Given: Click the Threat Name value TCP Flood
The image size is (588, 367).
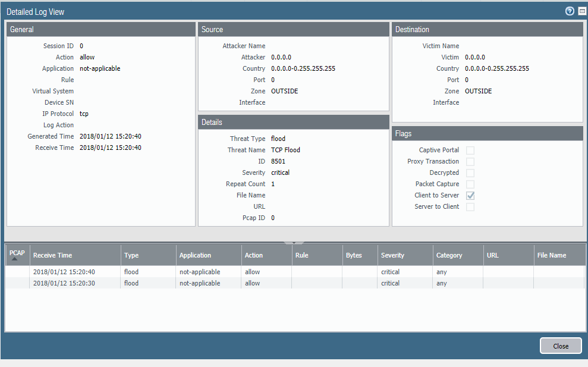Looking at the screenshot, I should point(285,150).
